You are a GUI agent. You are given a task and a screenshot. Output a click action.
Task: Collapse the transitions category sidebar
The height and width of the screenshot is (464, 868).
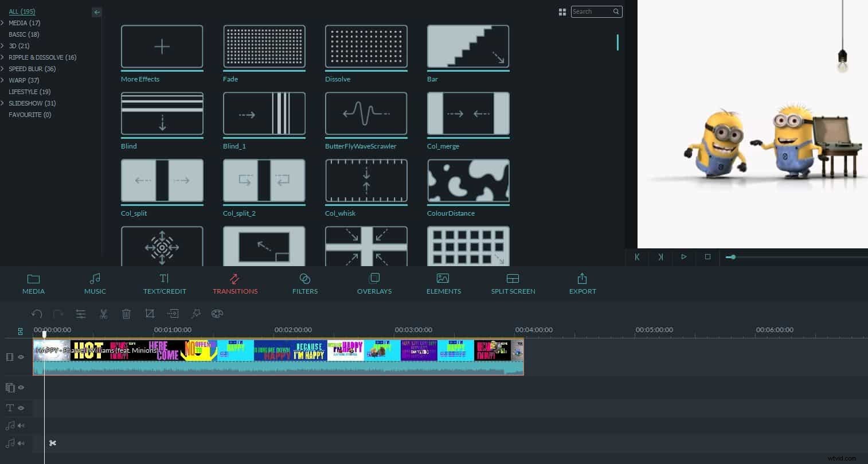97,12
